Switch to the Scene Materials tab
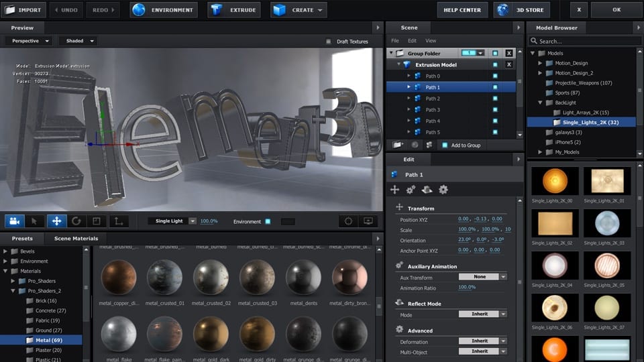 click(x=76, y=238)
